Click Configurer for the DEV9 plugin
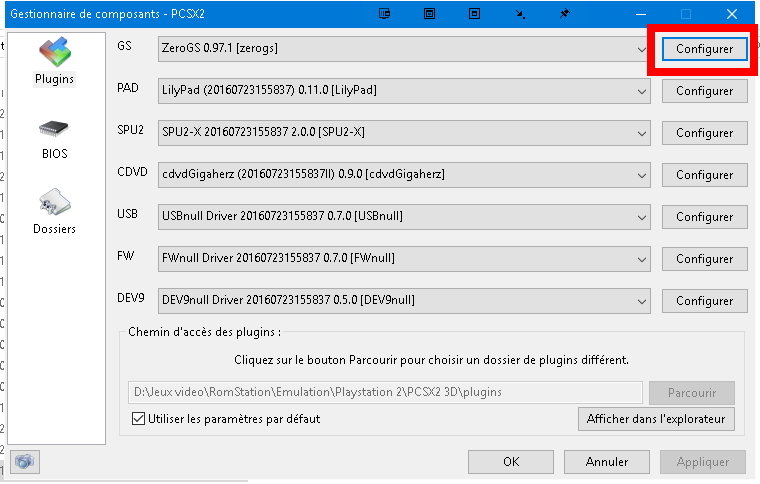 pyautogui.click(x=704, y=301)
